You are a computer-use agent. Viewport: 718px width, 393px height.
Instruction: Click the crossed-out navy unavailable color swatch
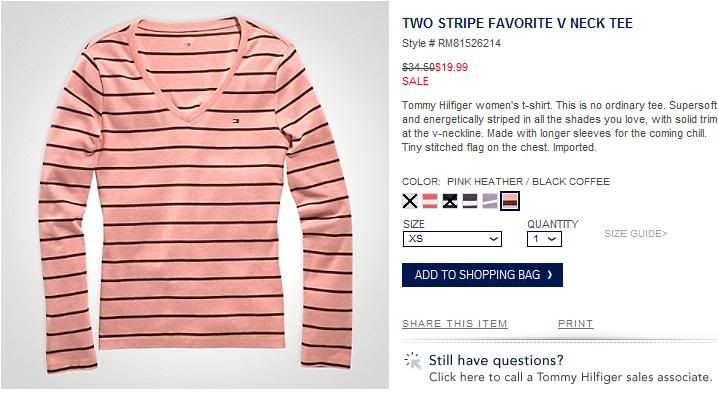click(450, 201)
